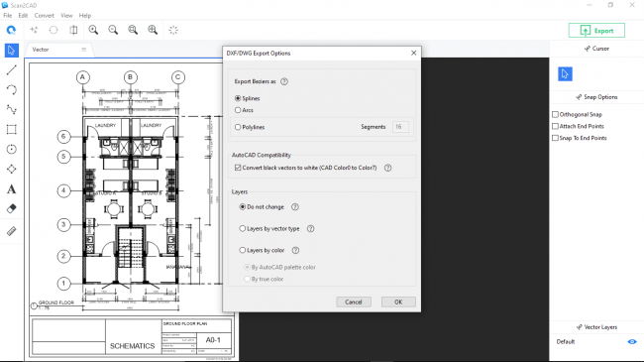This screenshot has width=644, height=362.
Task: Click the green Export button
Action: [596, 31]
